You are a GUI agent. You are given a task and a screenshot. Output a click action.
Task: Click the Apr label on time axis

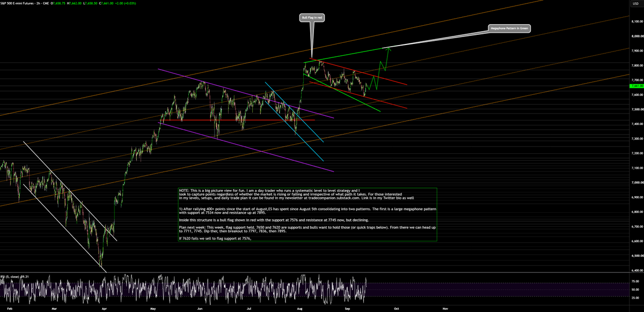tap(104, 309)
